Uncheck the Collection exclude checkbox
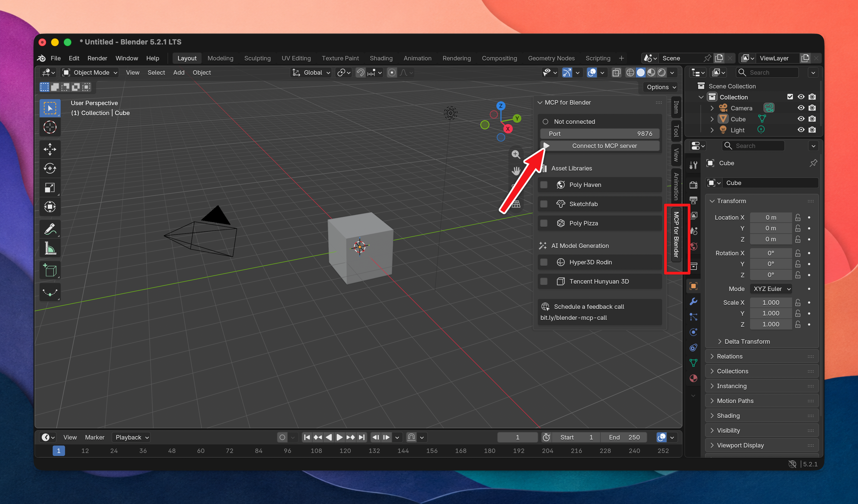 pyautogui.click(x=790, y=97)
